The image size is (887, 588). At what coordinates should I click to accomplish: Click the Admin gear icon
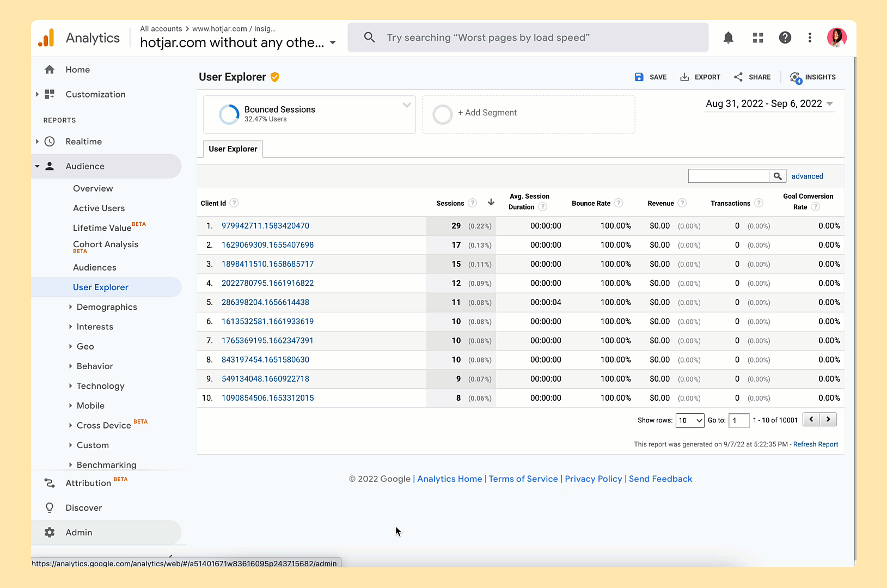[x=50, y=532]
